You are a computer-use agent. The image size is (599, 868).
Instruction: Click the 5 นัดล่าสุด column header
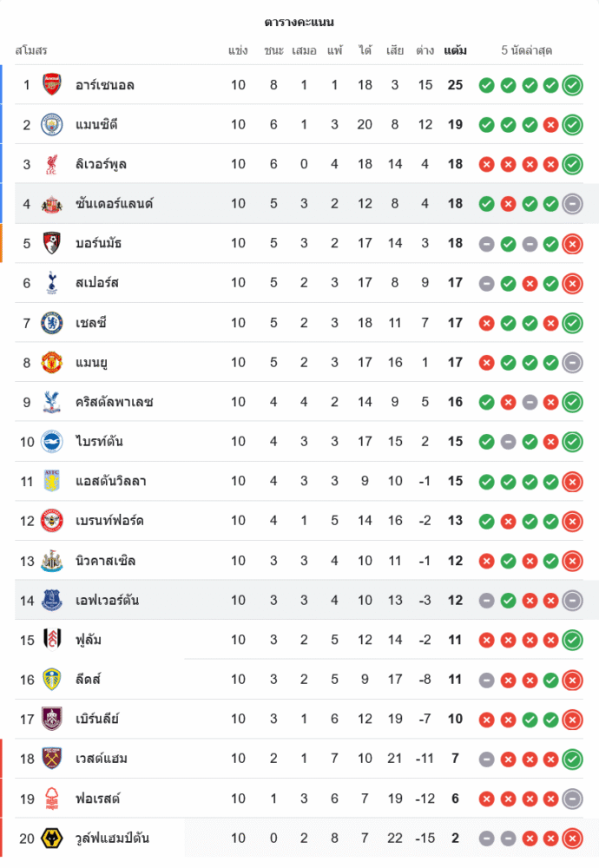point(527,50)
